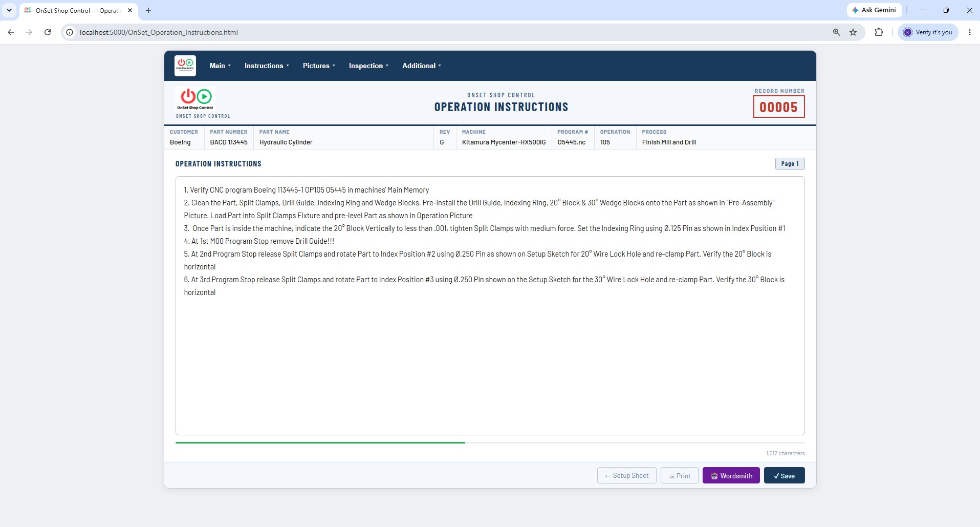Expand the Instructions menu

[267, 66]
